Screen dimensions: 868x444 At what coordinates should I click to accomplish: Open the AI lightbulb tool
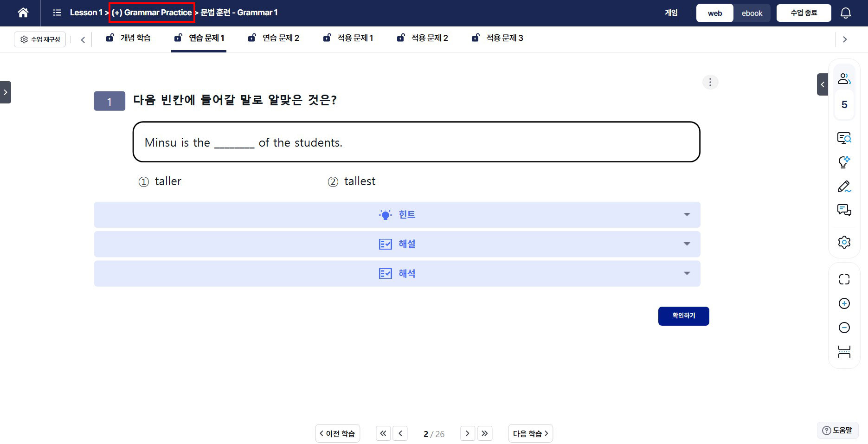(x=844, y=162)
